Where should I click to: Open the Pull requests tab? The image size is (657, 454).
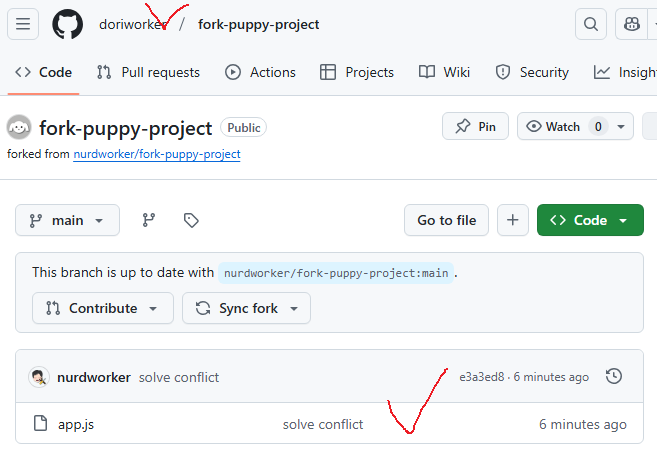pos(148,72)
